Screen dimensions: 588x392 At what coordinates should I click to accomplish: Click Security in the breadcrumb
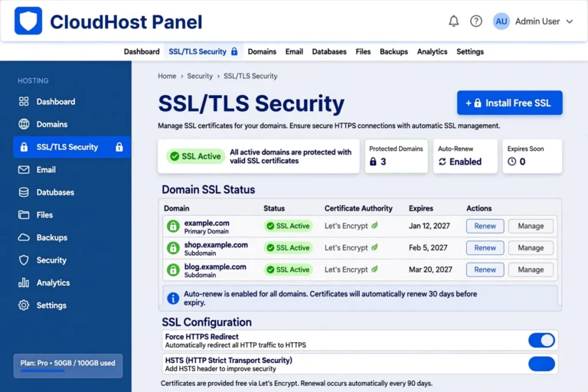point(200,76)
